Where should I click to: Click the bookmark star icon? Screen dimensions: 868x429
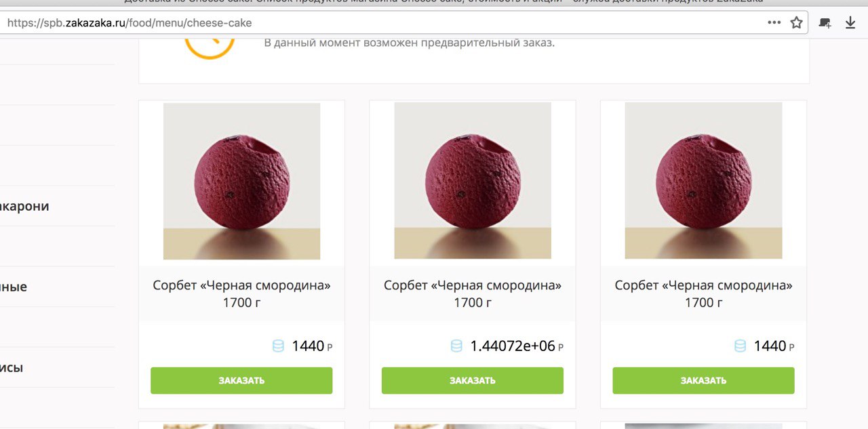coord(796,22)
